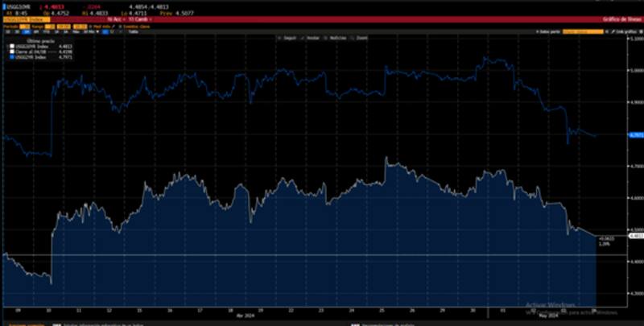Click the Gráfico de líneas label

coord(618,19)
